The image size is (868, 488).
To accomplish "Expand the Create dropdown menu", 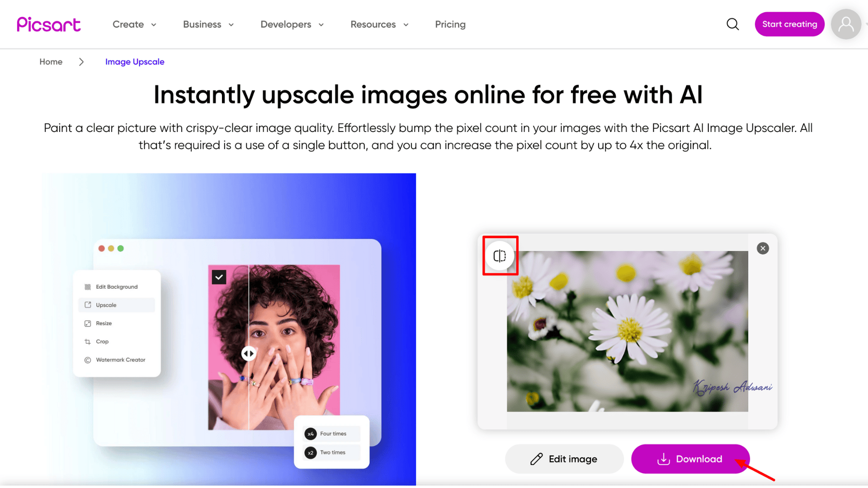I will (x=134, y=24).
